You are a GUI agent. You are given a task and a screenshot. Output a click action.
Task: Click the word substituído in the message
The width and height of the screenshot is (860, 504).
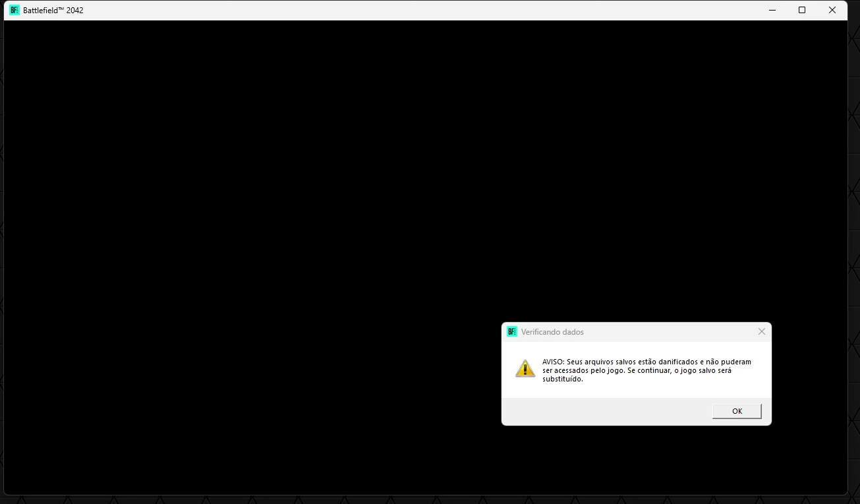(x=562, y=379)
